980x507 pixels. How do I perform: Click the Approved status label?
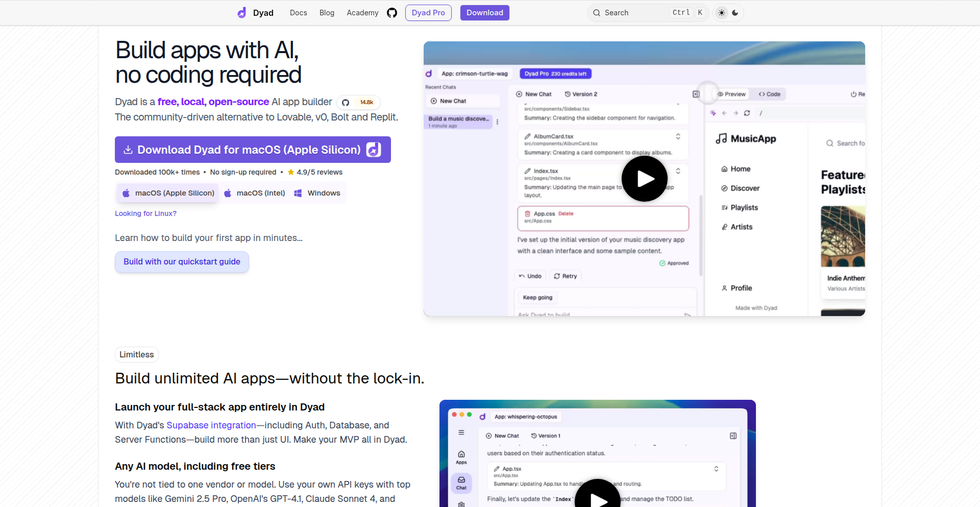674,263
